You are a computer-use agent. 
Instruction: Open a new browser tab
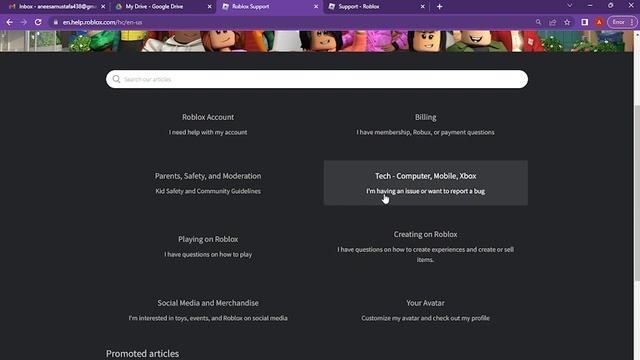440,7
